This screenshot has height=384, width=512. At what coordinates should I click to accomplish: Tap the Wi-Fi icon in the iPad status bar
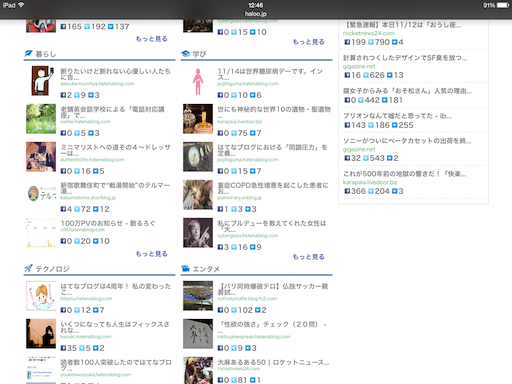point(21,5)
